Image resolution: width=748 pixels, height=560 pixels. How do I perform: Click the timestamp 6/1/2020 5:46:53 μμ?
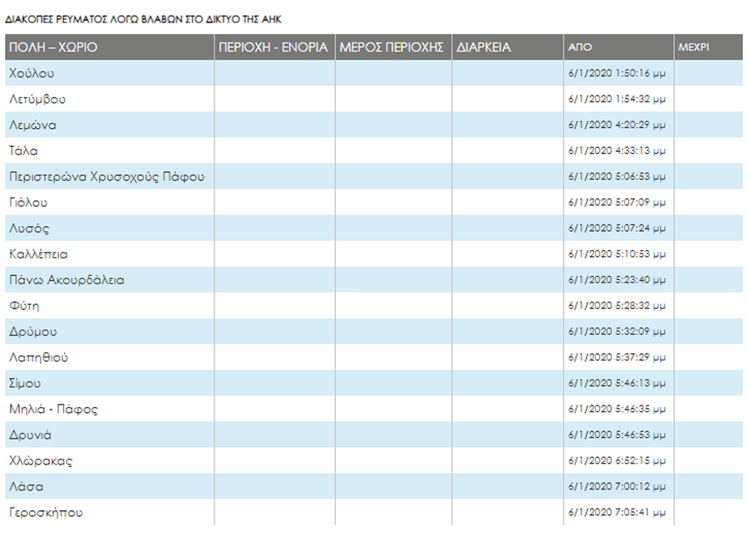point(617,435)
